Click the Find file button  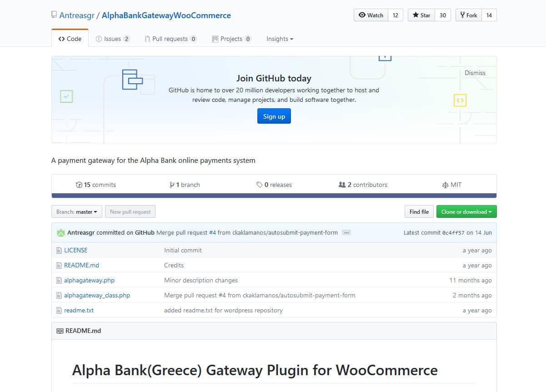coord(419,212)
